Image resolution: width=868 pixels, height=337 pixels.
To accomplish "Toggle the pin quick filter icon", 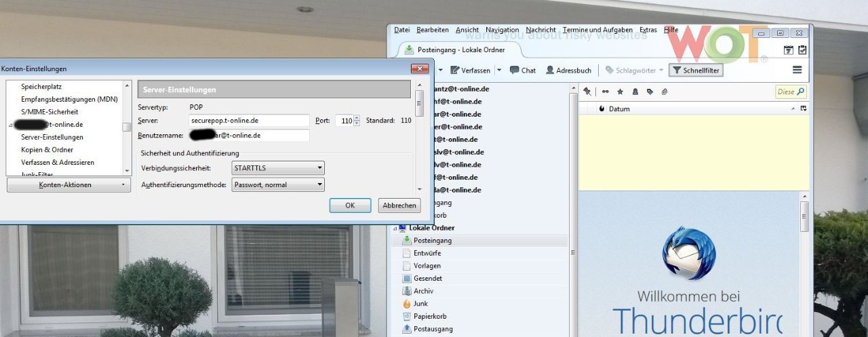I will (587, 92).
